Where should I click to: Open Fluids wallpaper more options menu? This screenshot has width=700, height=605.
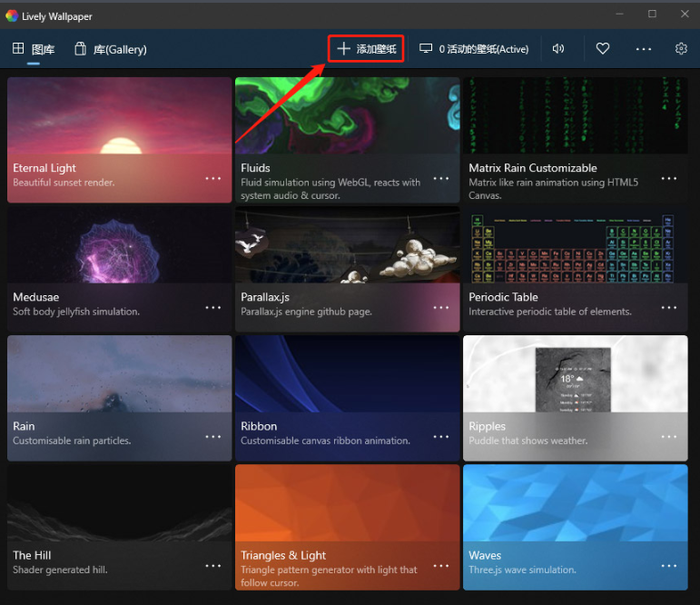point(441,178)
